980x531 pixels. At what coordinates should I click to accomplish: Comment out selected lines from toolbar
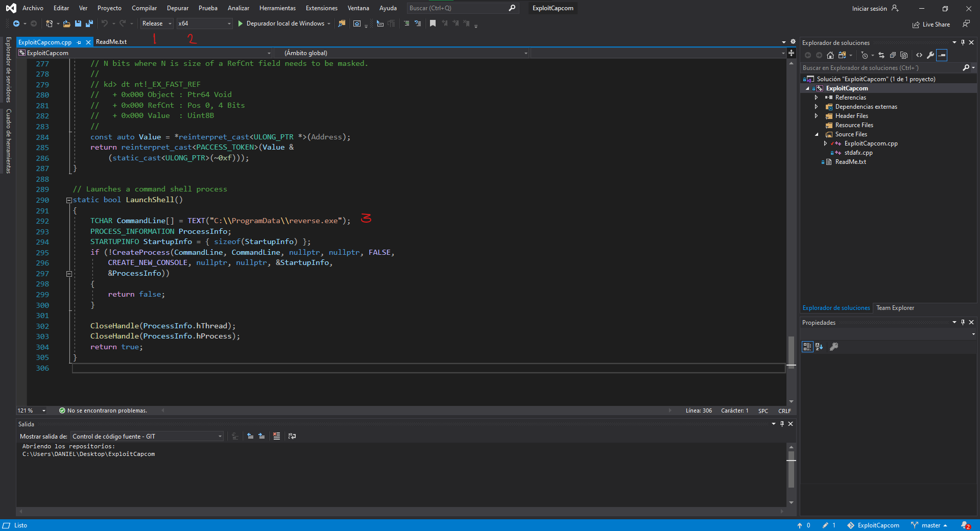[x=407, y=23]
